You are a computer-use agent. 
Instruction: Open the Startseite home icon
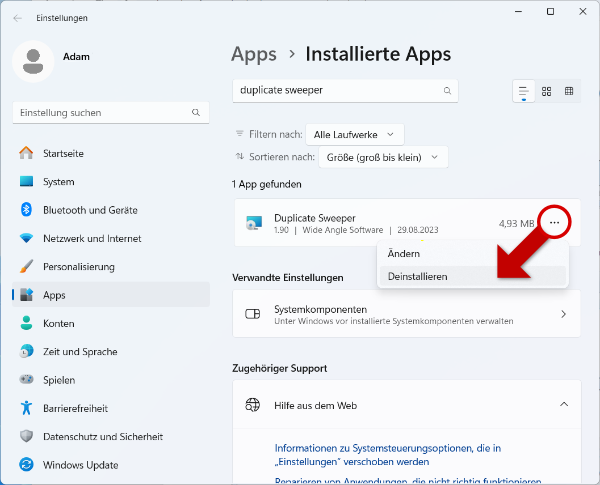pyautogui.click(x=26, y=153)
